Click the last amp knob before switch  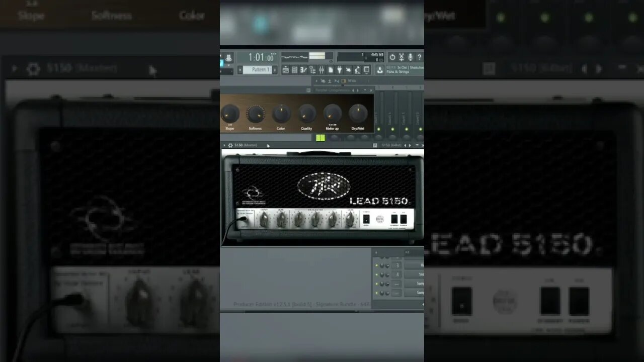(350, 220)
